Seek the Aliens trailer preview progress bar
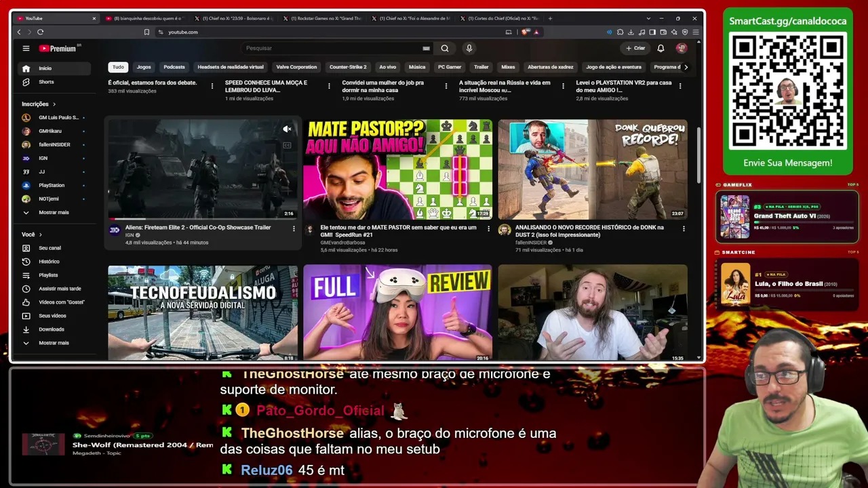Screen dimensions: 868x488 [203, 218]
